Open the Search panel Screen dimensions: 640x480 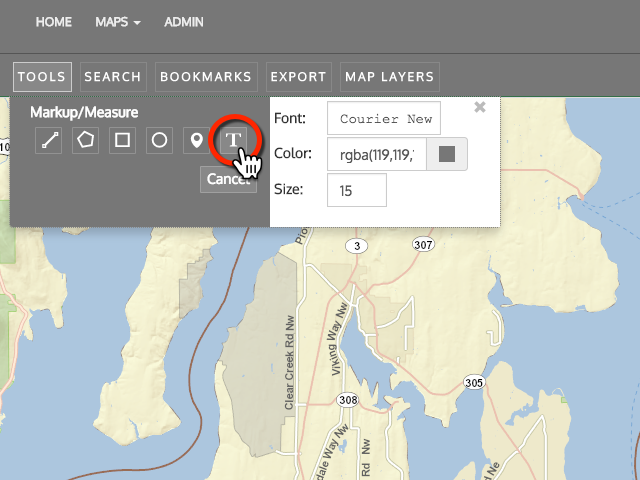coord(113,77)
